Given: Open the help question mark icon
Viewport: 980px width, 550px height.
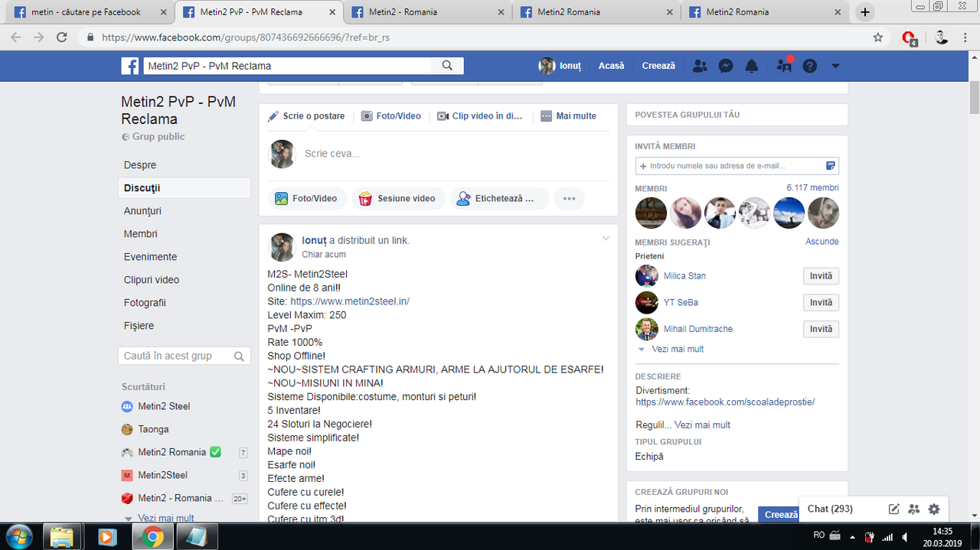Looking at the screenshot, I should (x=810, y=66).
